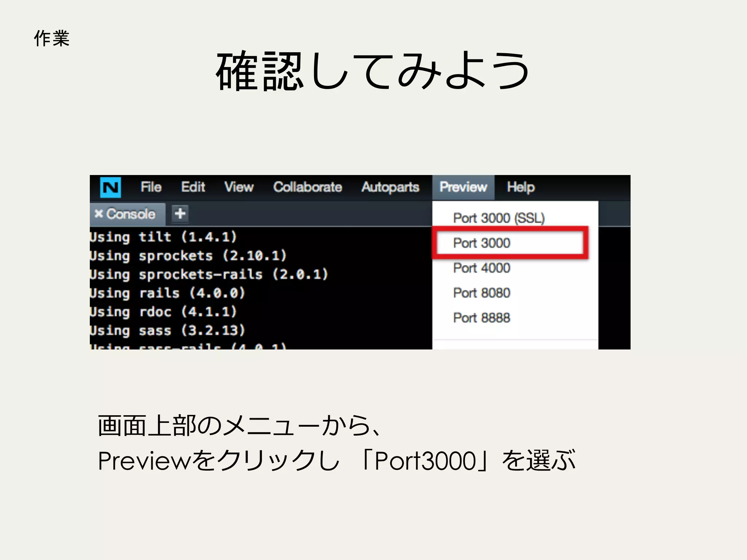747x560 pixels.
Task: Select Port 3000 (SSL) from Preview menu
Action: click(x=499, y=218)
